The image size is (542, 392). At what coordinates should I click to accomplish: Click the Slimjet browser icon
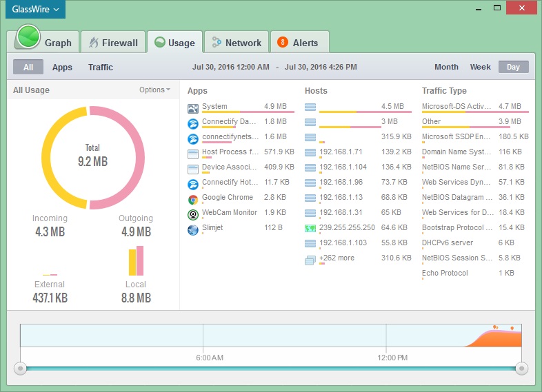coord(193,229)
